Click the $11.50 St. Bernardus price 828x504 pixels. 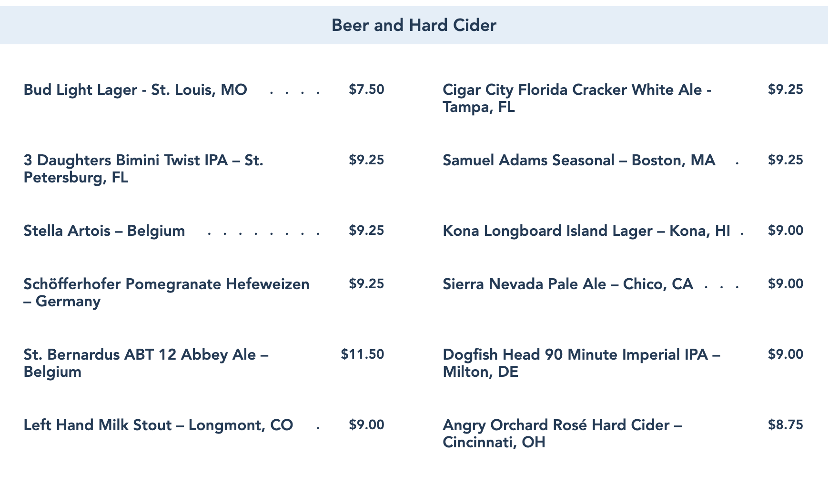coord(363,354)
